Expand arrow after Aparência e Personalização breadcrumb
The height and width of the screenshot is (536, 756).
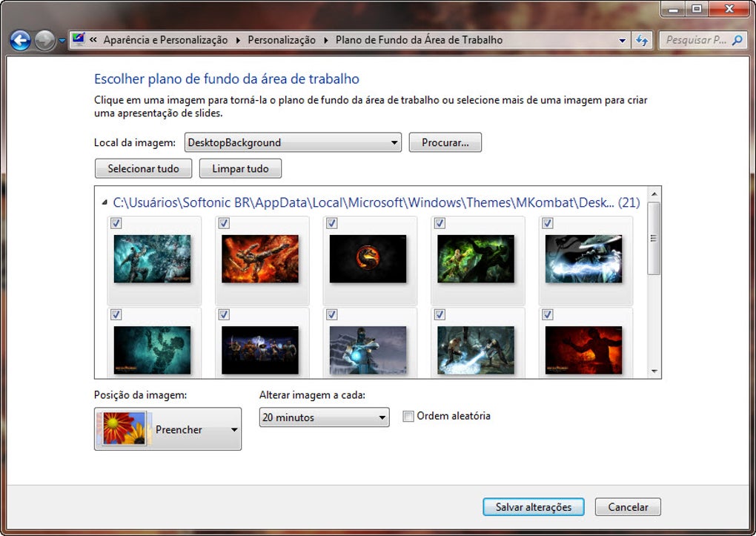point(238,41)
